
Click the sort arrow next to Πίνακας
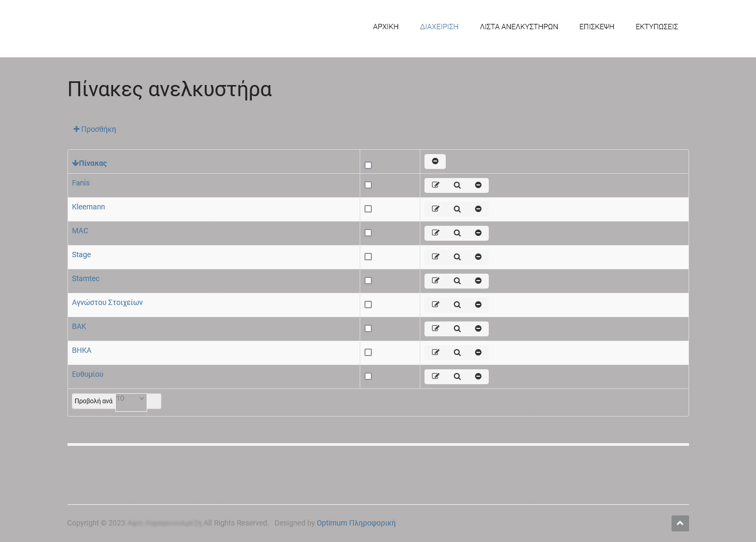75,163
